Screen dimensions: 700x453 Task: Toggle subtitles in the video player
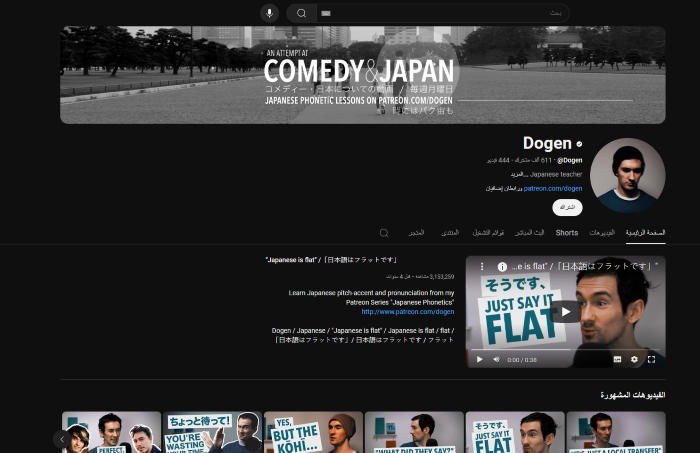(616, 359)
